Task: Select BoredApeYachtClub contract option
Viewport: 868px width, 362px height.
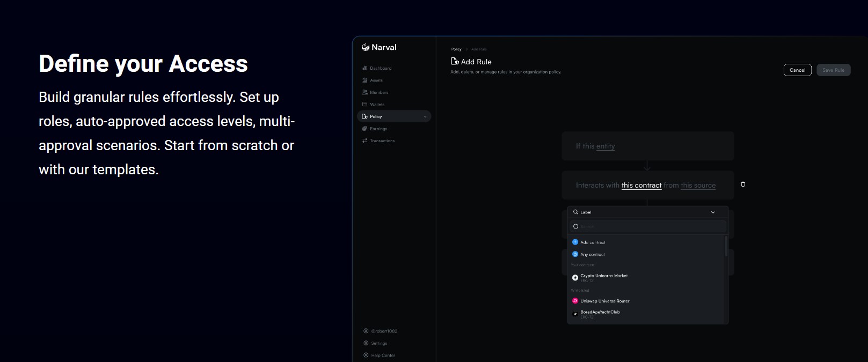Action: tap(600, 313)
